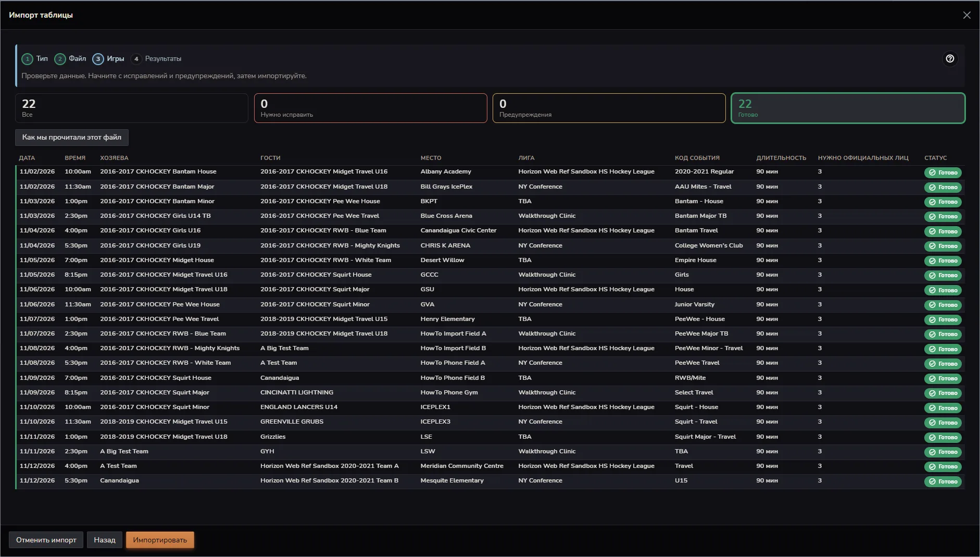Screen dimensions: 980x557
Task: Select cell ENGLAND LANCERS U14
Action: pos(299,407)
